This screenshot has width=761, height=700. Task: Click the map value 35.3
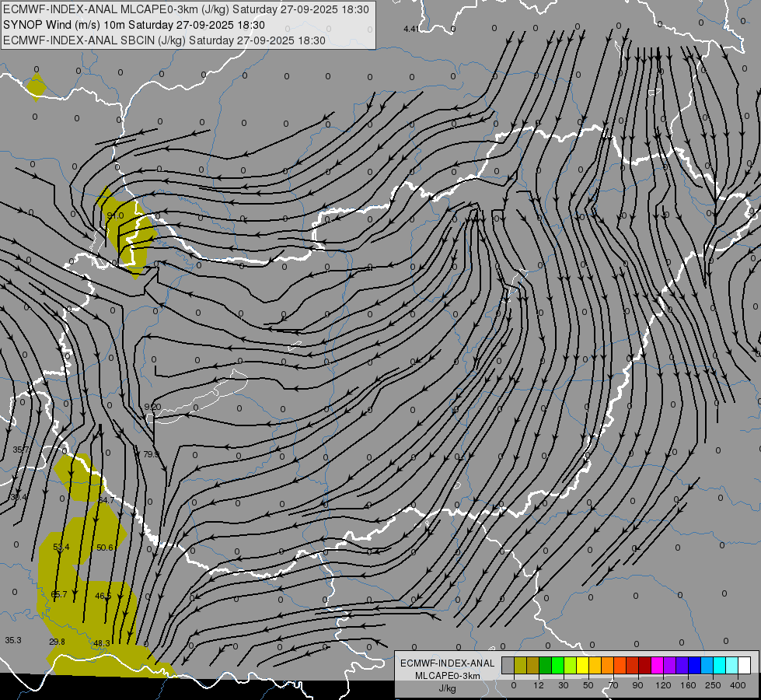(x=13, y=640)
